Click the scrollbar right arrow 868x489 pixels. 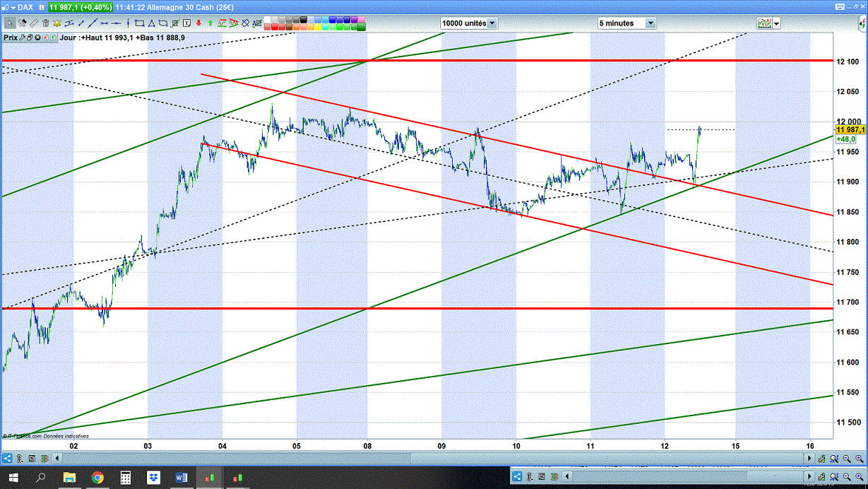coord(809,458)
